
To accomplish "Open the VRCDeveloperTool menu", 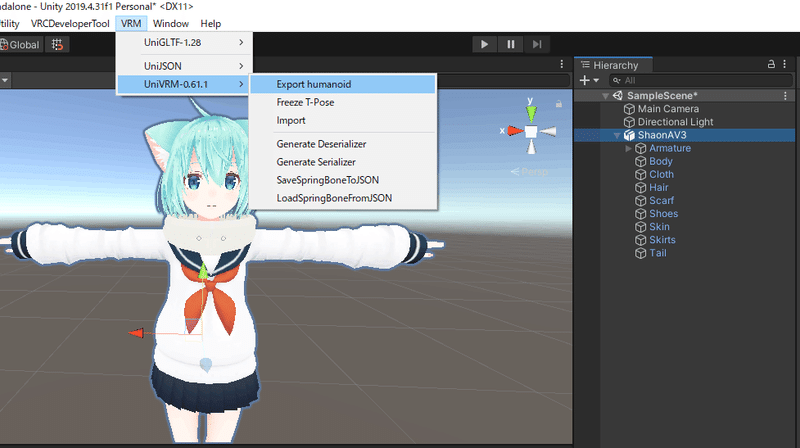I will pyautogui.click(x=70, y=23).
